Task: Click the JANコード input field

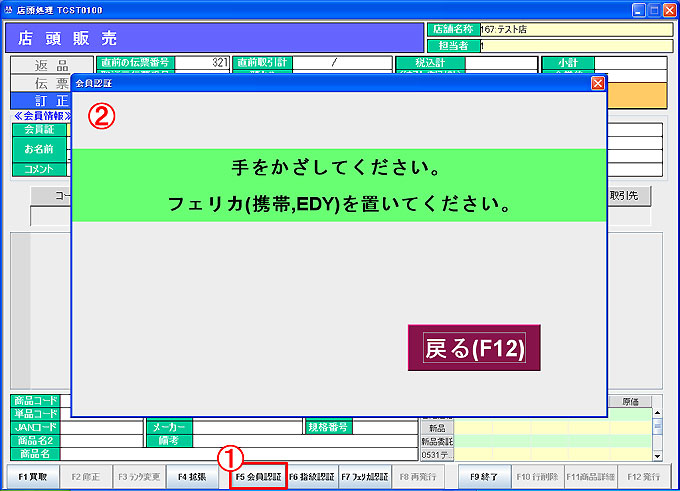Action: click(x=101, y=427)
